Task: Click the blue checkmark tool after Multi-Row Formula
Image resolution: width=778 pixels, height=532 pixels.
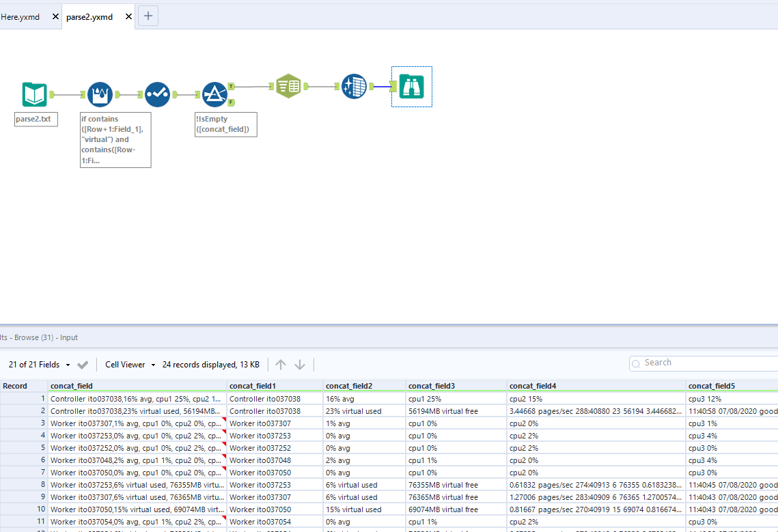Action: click(x=157, y=94)
